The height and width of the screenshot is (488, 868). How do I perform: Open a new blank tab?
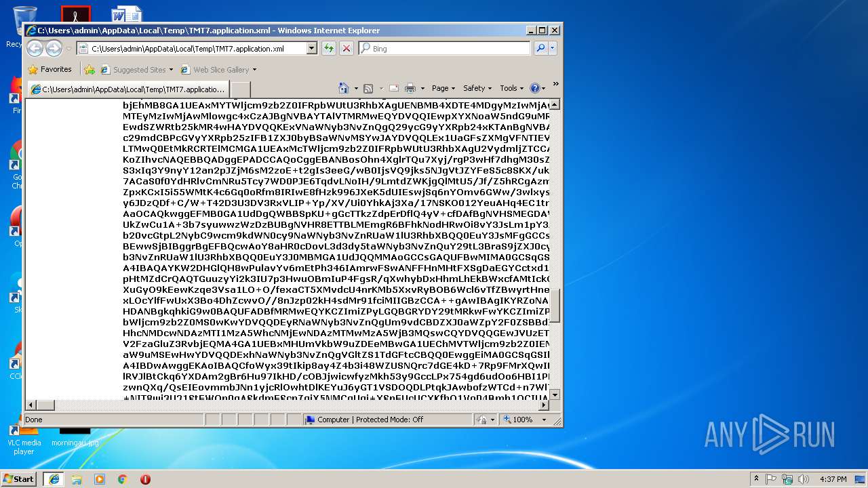coord(241,89)
